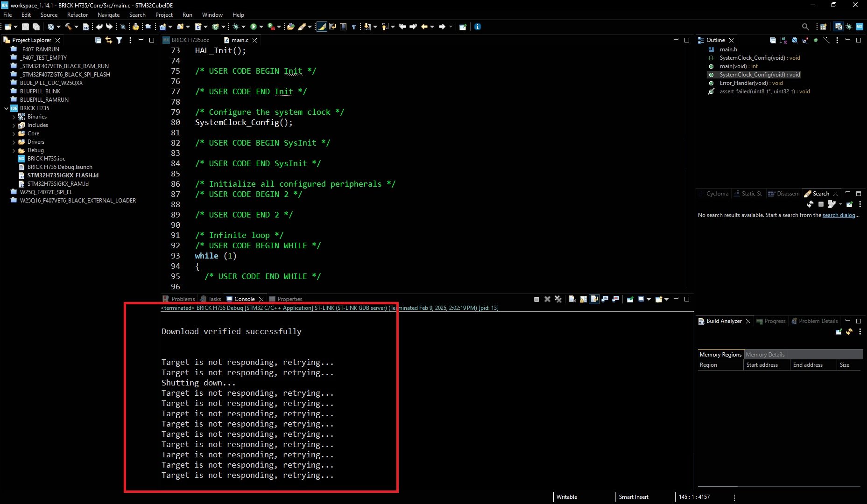The width and height of the screenshot is (867, 504).
Task: Toggle Show Console When Standard Error Changes
Action: pyautogui.click(x=615, y=299)
